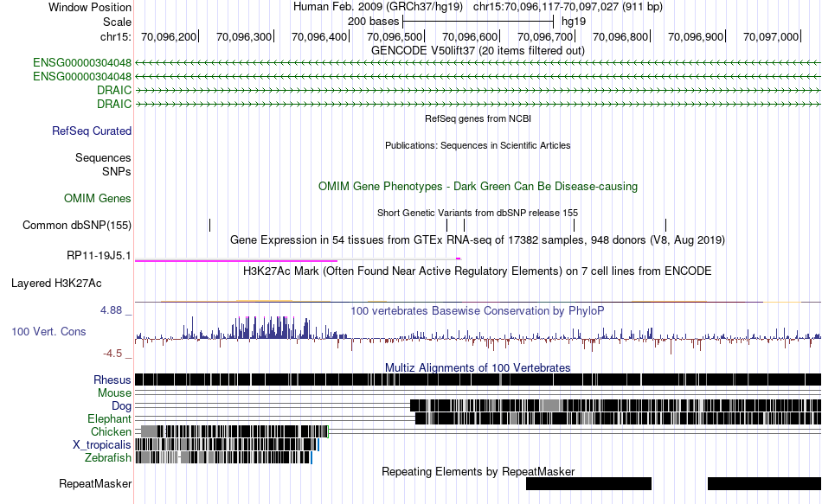Click the GTEx Gene Expression track title

478,240
